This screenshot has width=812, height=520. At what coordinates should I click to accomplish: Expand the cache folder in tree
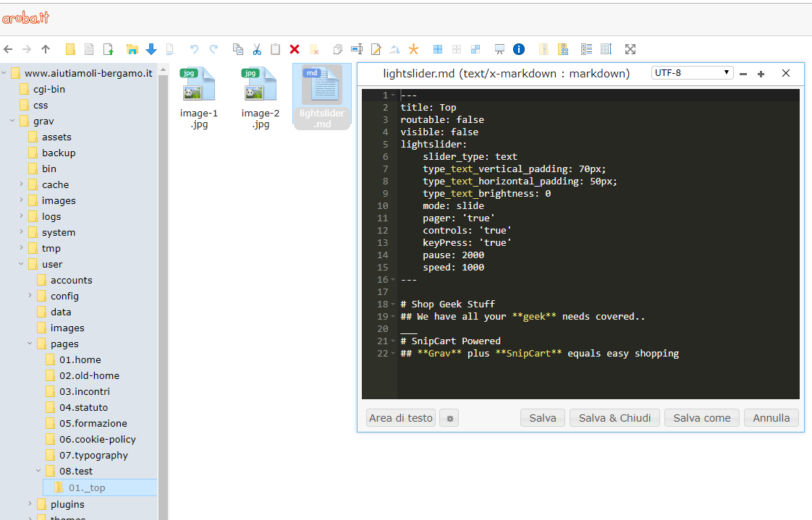[21, 184]
